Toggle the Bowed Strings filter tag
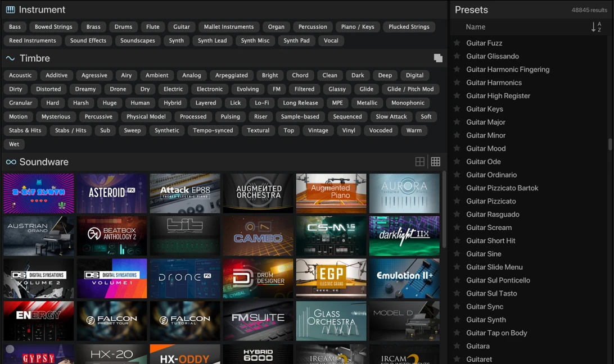Screen dimensions: 614x364 point(53,26)
